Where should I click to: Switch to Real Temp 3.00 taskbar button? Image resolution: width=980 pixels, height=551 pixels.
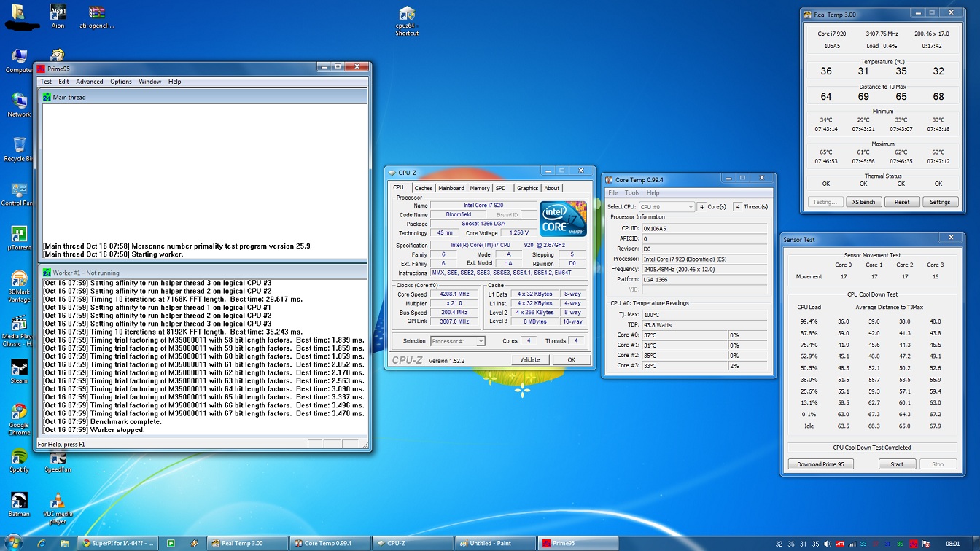246,543
